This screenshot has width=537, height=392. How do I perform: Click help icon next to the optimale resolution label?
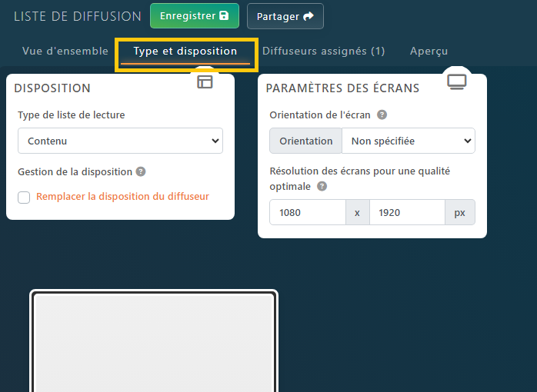coord(322,186)
